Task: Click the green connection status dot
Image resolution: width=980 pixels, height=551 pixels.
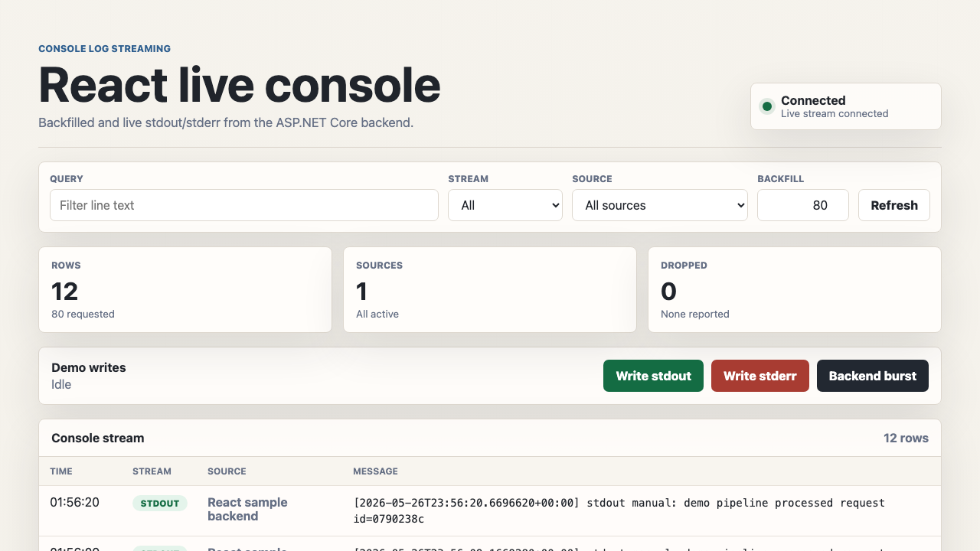Action: coord(766,106)
